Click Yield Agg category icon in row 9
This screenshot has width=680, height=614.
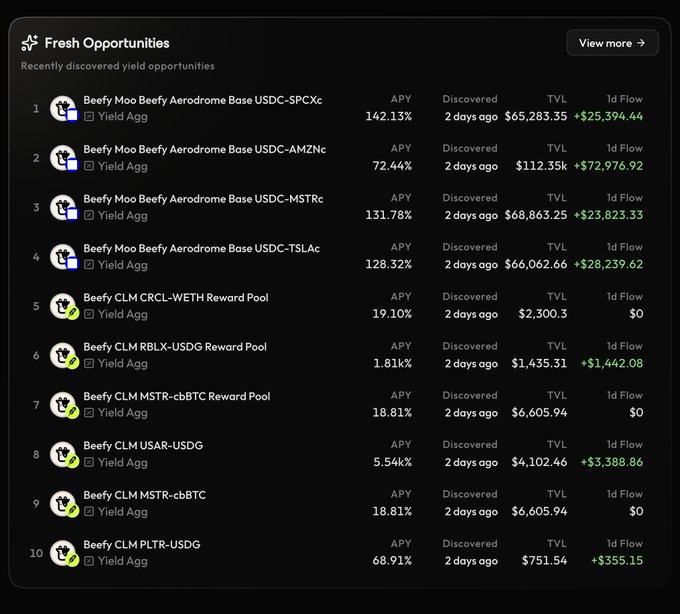click(x=89, y=512)
